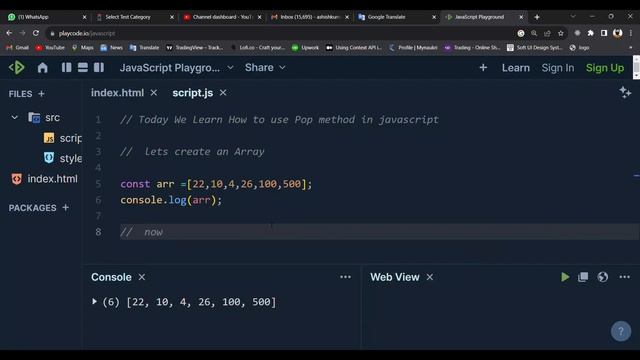This screenshot has height=360, width=640.
Task: Open script.js in file tree
Action: [x=62, y=138]
